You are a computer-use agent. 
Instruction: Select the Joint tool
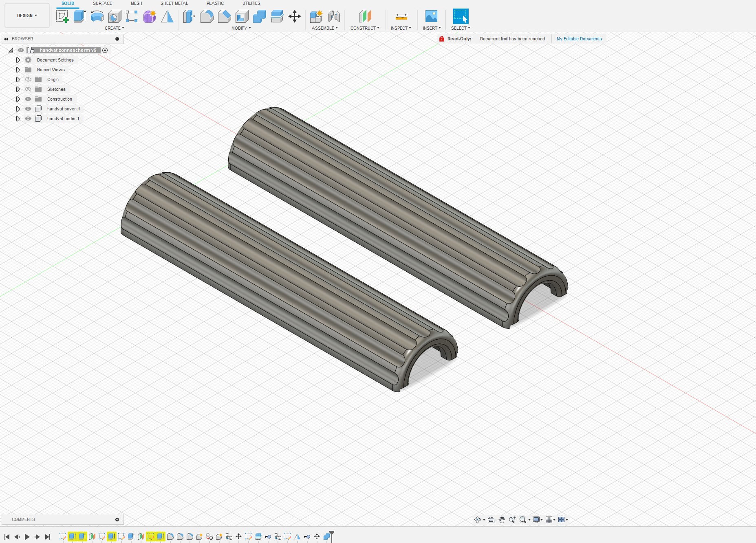coord(334,16)
